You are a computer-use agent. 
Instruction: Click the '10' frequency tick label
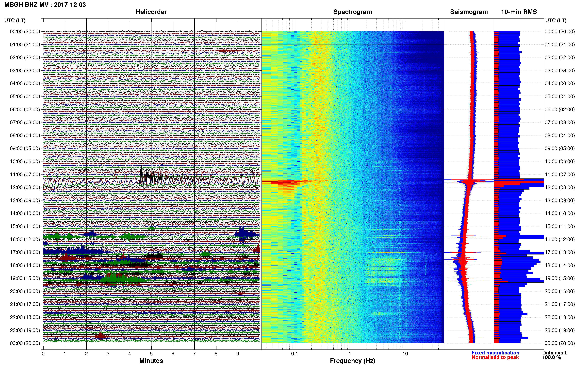405,354
